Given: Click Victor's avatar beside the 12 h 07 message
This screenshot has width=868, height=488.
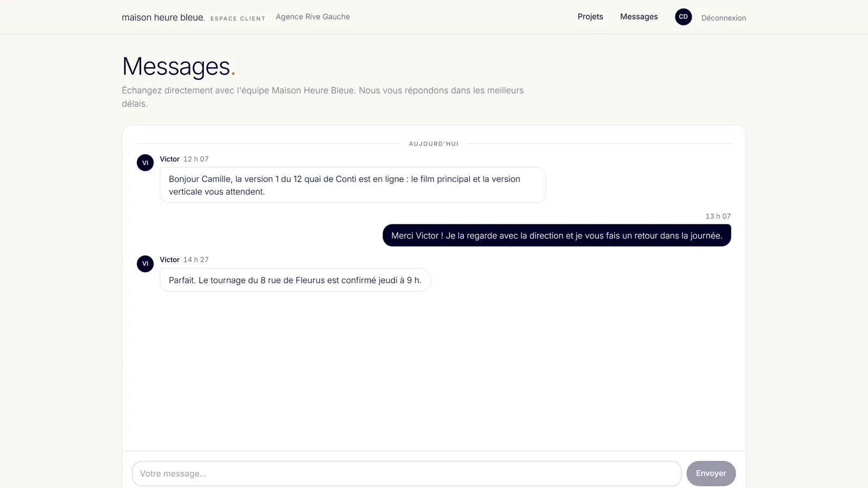Looking at the screenshot, I should point(145,163).
